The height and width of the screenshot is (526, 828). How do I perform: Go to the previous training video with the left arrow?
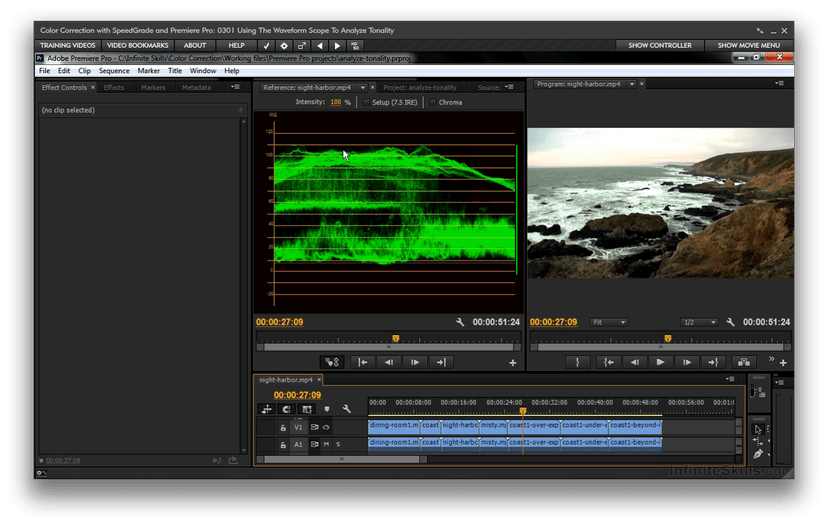tap(319, 46)
